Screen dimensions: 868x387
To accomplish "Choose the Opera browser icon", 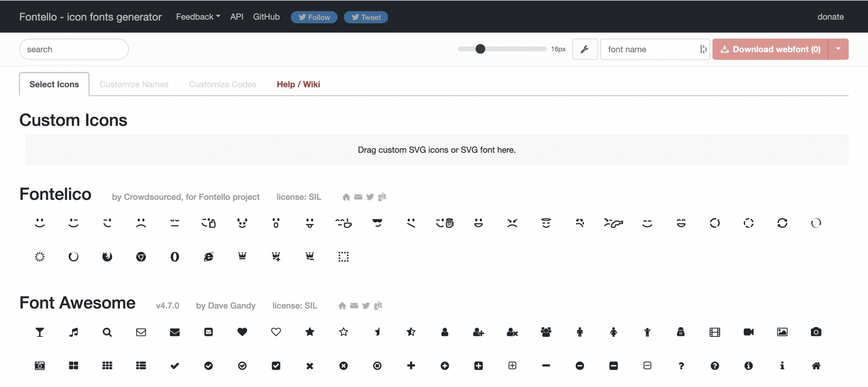I will tap(175, 257).
